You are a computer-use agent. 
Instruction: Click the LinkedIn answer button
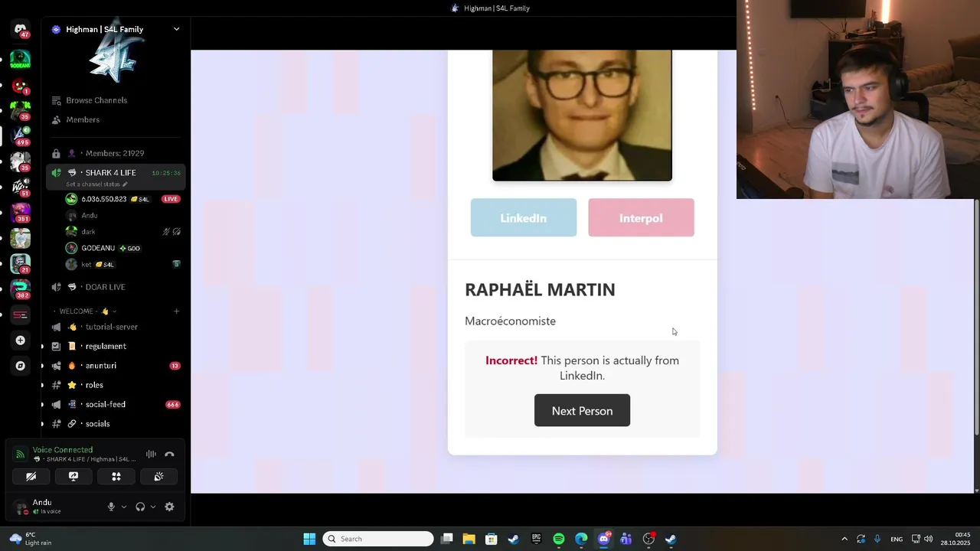(x=524, y=218)
